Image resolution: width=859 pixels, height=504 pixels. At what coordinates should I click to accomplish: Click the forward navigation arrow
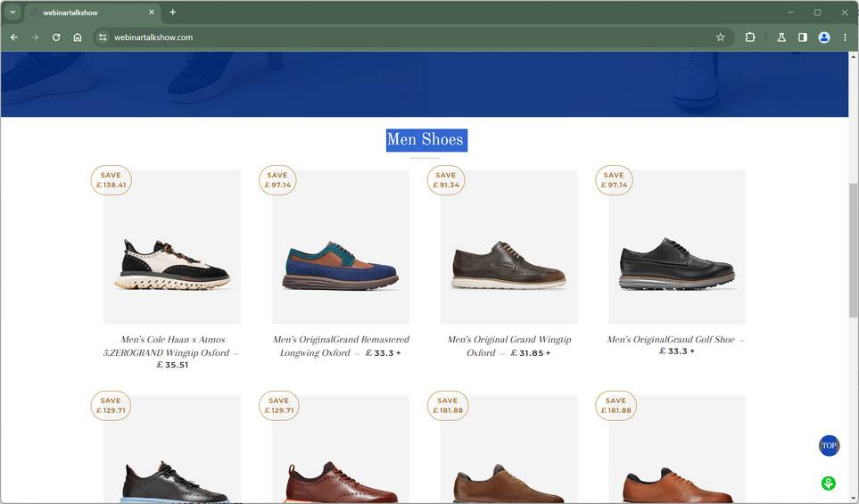tap(35, 37)
